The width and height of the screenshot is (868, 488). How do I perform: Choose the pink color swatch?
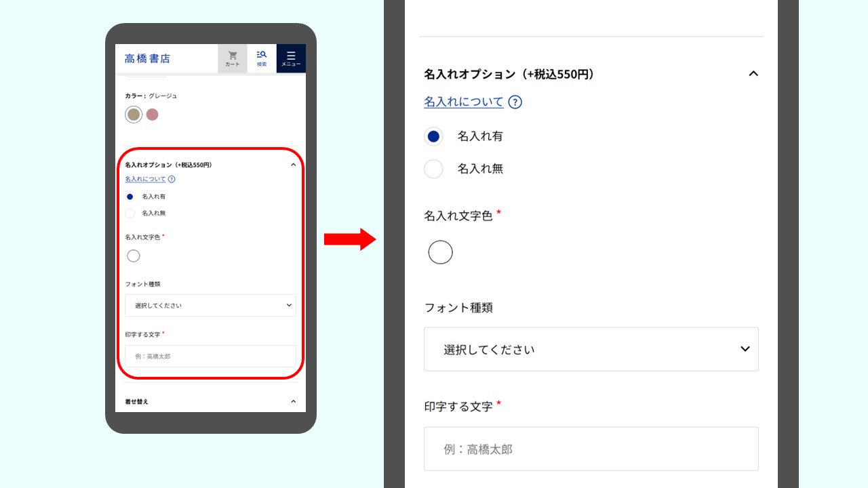click(x=153, y=115)
